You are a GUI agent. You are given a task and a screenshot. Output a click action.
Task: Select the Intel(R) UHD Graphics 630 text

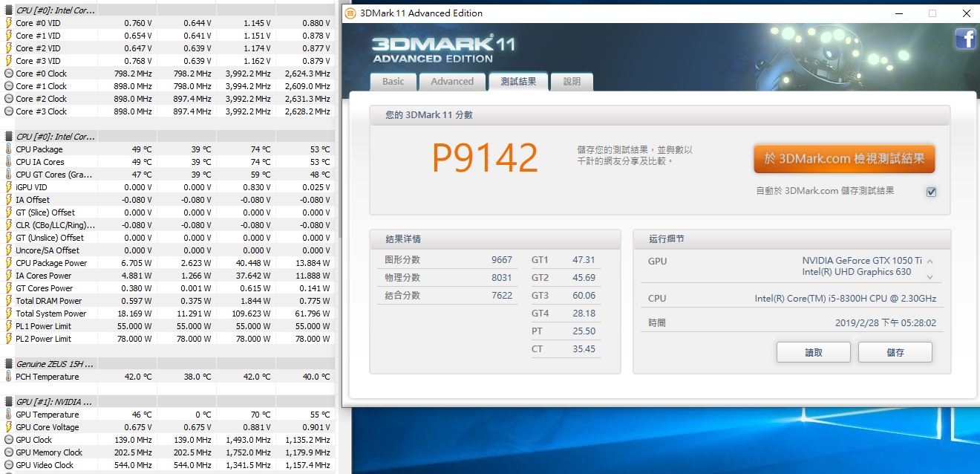click(x=857, y=272)
